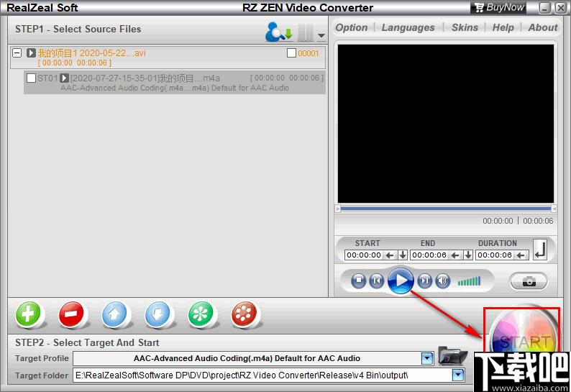
Task: Click the red remove file button
Action: (x=72, y=314)
